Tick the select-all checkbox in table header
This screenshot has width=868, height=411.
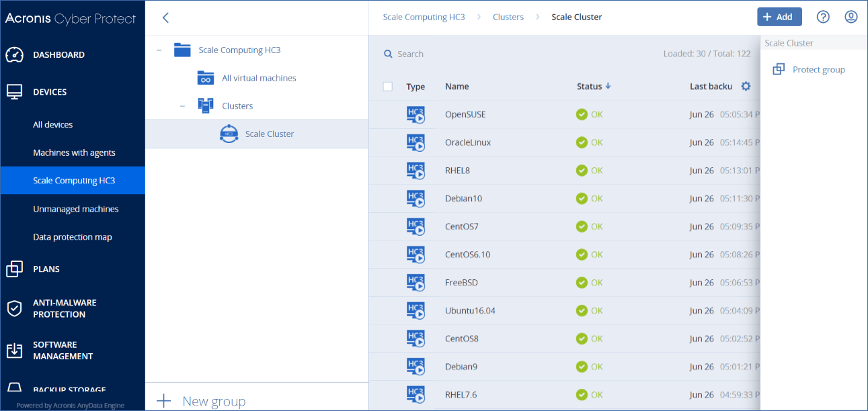(388, 86)
